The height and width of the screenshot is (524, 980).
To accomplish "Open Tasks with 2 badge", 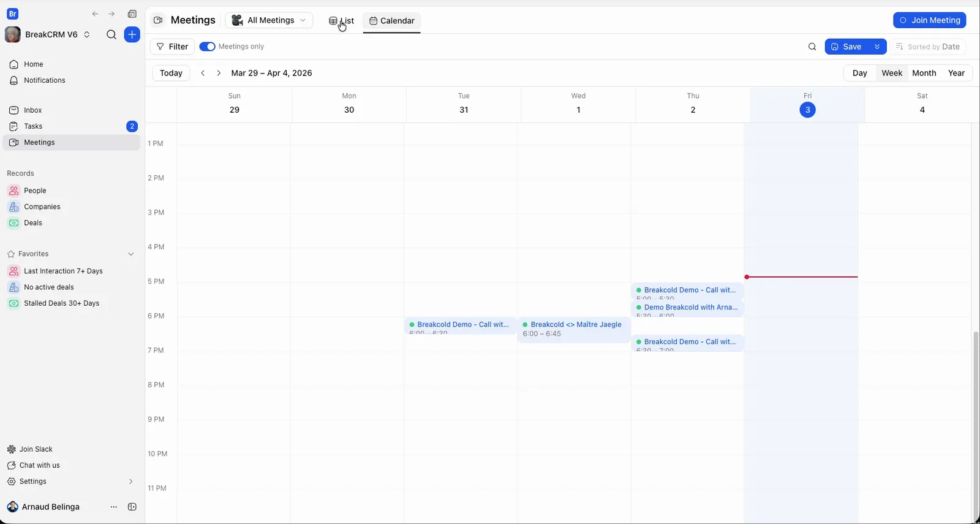I will click(x=72, y=126).
